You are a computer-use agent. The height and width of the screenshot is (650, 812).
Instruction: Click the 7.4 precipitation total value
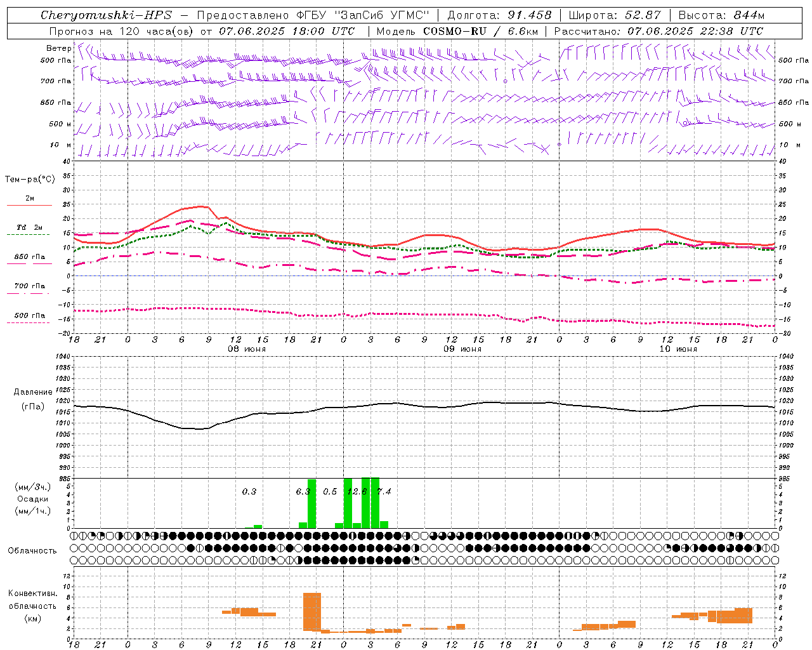point(384,491)
